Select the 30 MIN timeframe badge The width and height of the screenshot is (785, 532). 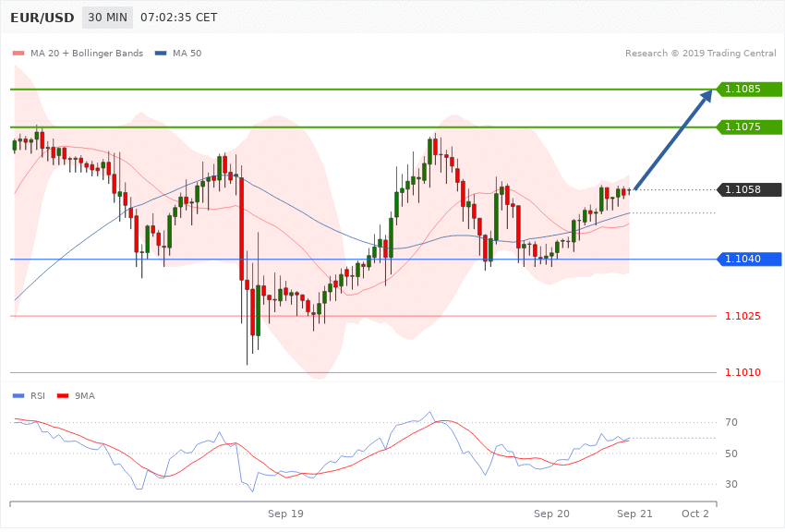(108, 18)
